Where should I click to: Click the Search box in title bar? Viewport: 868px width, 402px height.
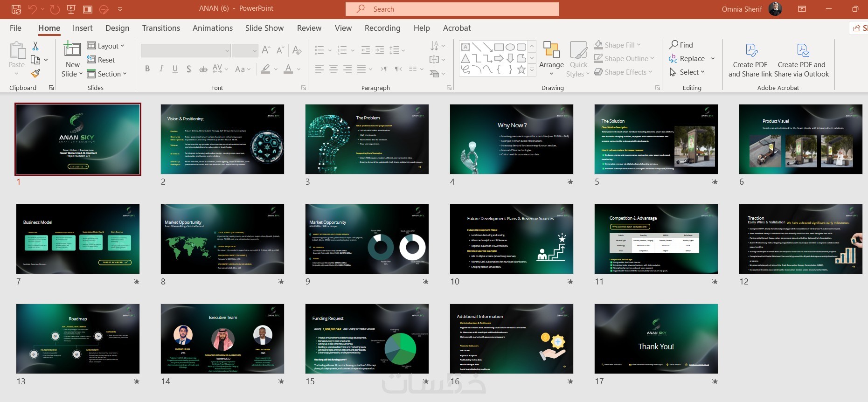452,9
